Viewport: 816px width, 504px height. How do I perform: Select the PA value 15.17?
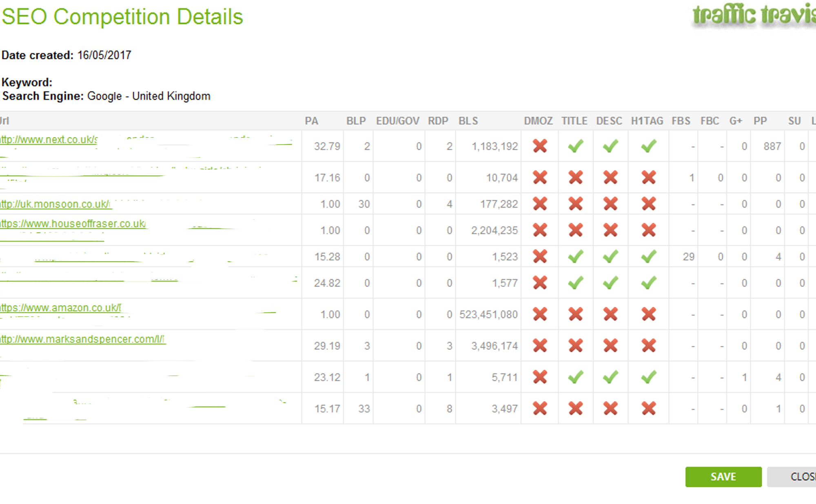click(x=327, y=409)
